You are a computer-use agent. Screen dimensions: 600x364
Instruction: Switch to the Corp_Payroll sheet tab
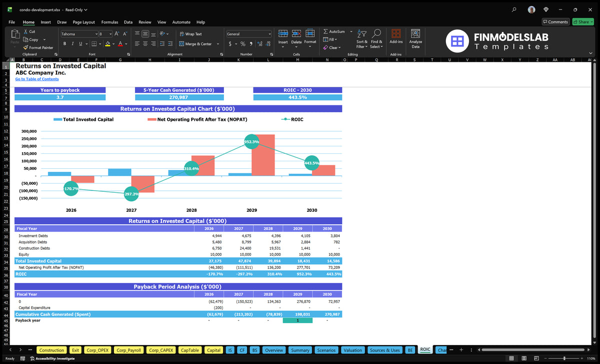click(x=128, y=350)
